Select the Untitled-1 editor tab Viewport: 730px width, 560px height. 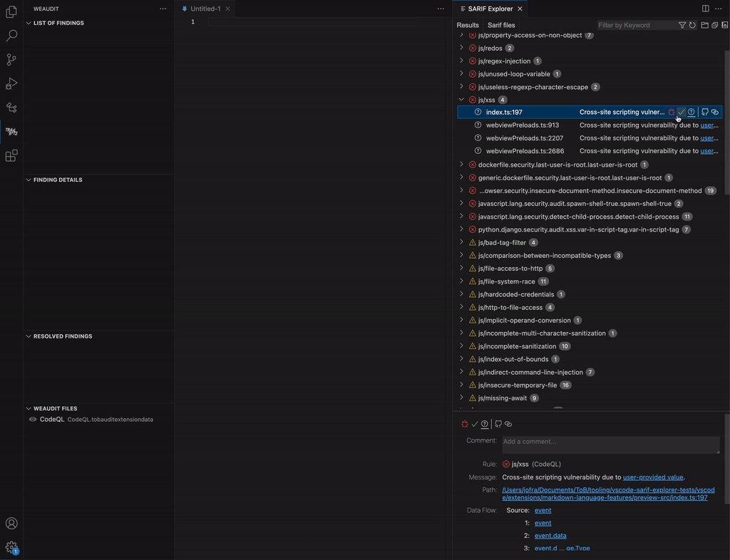pyautogui.click(x=205, y=9)
